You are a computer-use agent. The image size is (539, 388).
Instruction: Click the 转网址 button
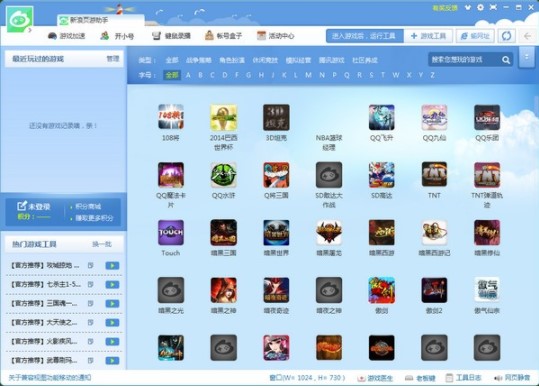coord(475,36)
